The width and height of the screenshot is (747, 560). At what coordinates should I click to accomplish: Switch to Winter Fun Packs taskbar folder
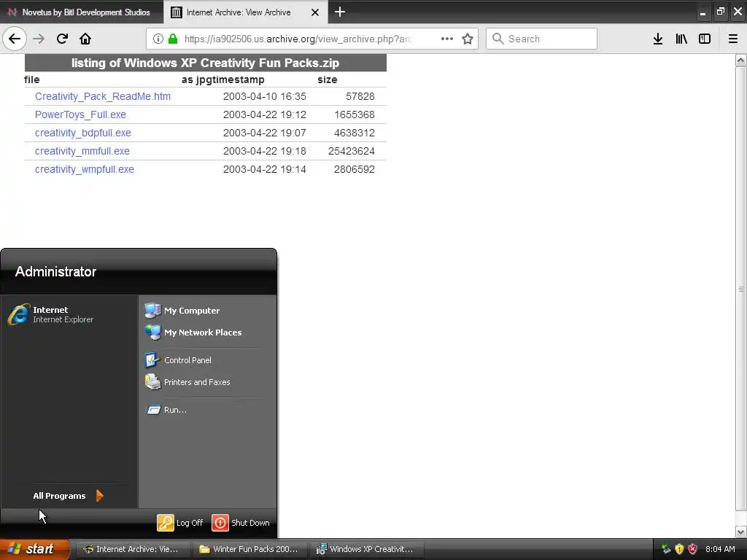pyautogui.click(x=249, y=549)
